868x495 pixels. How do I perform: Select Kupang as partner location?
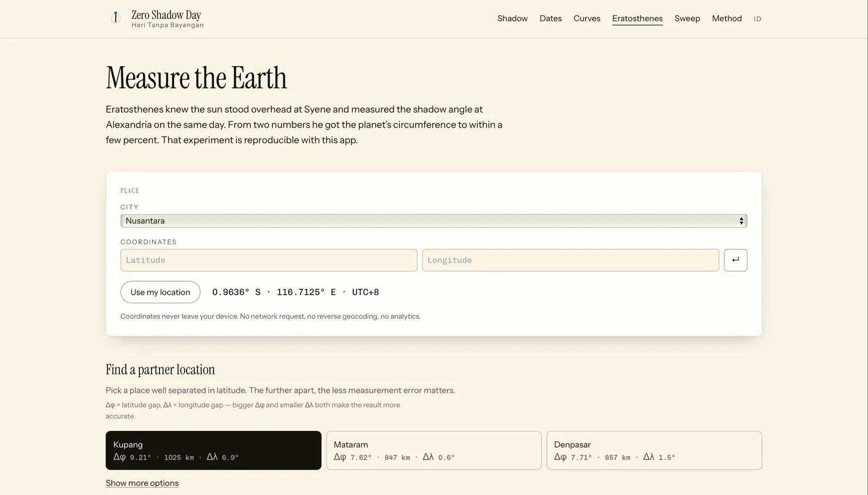pos(213,450)
